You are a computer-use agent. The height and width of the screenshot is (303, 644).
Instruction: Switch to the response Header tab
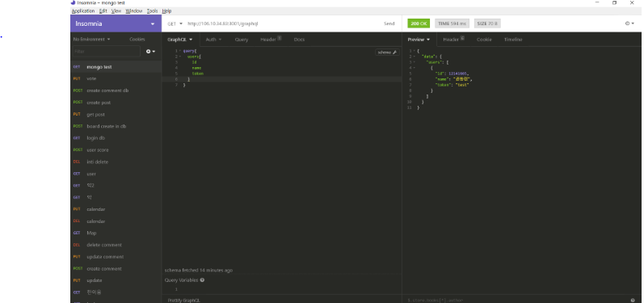click(453, 40)
